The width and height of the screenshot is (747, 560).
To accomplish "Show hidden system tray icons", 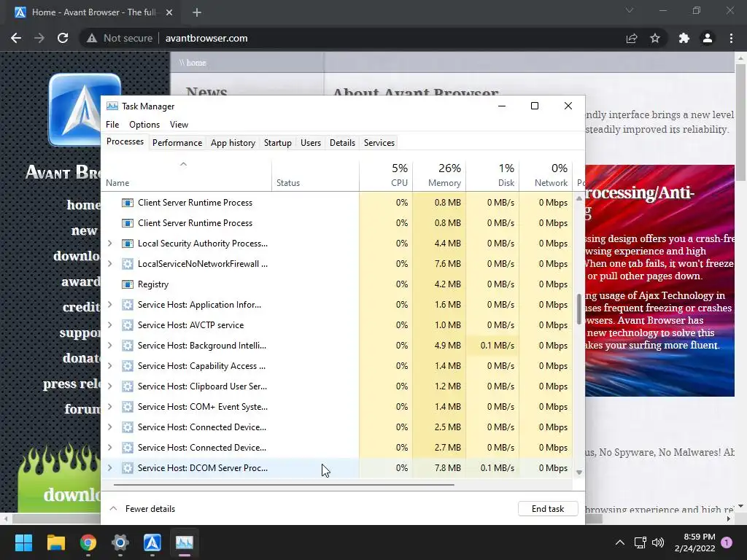I will (x=620, y=542).
